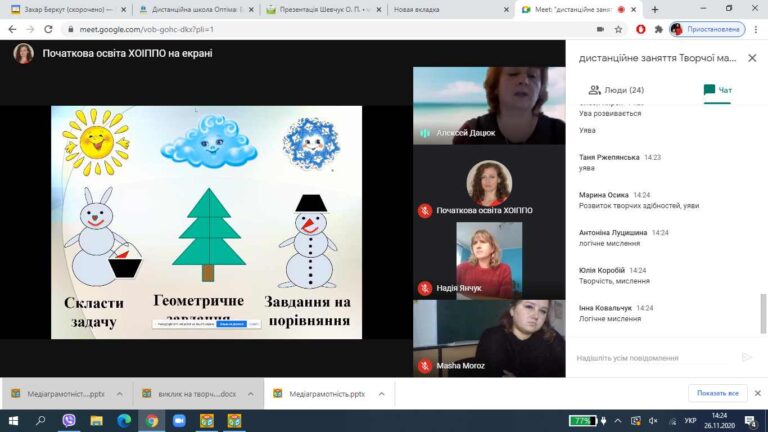768x432 pixels.
Task: Click the chat panel scrollbar
Action: pos(764,313)
